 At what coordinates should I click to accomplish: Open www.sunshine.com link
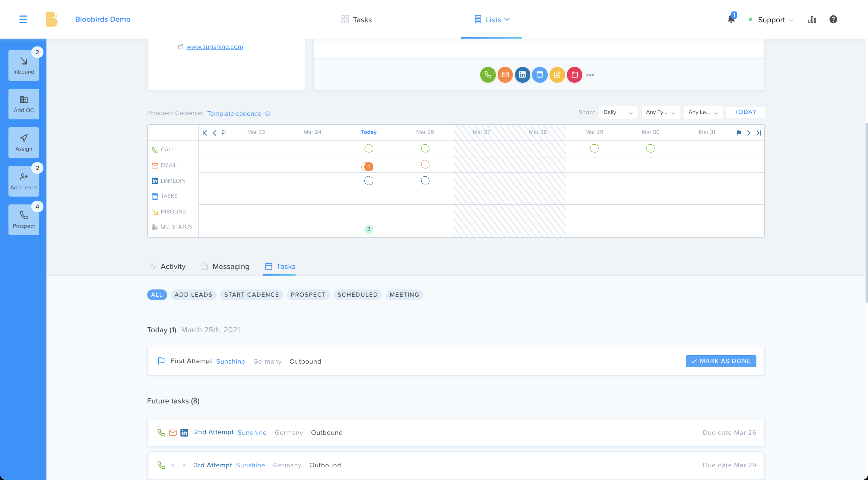[x=215, y=47]
